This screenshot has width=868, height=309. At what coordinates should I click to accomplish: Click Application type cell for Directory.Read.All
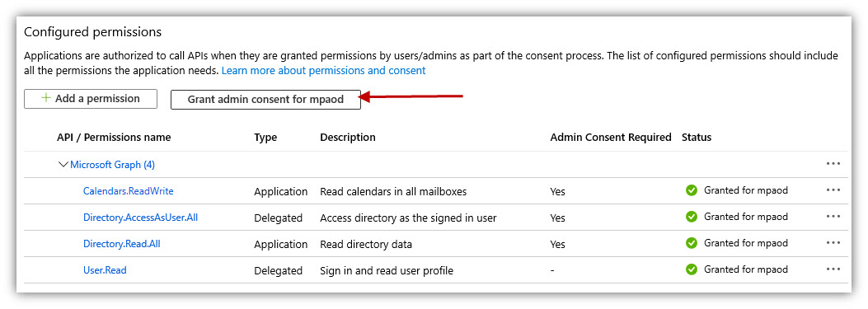click(280, 244)
